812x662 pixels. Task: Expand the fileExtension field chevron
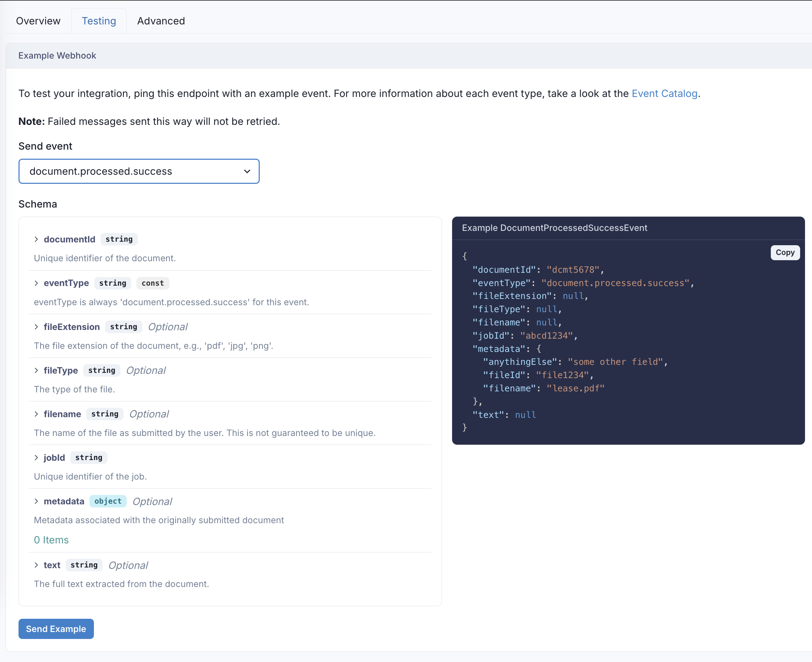[36, 327]
